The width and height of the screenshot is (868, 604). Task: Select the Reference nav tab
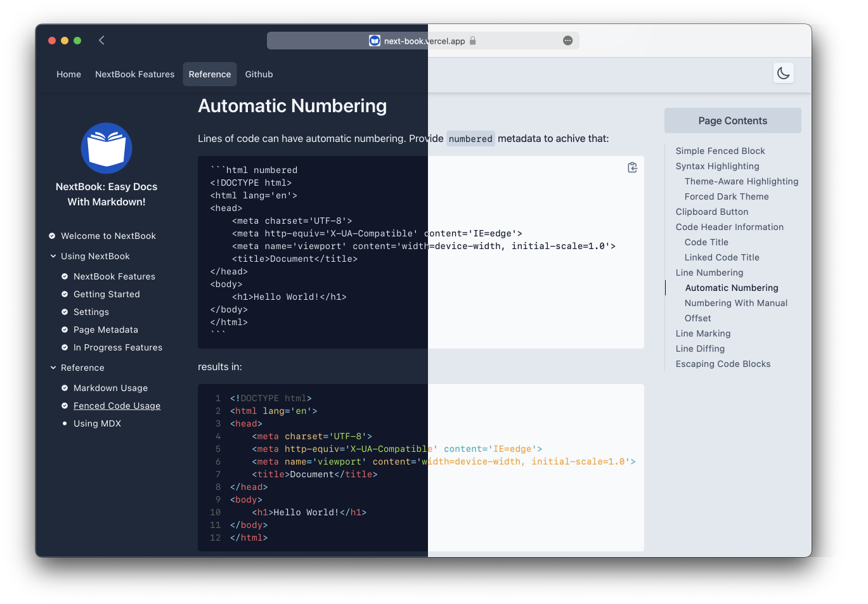point(210,74)
